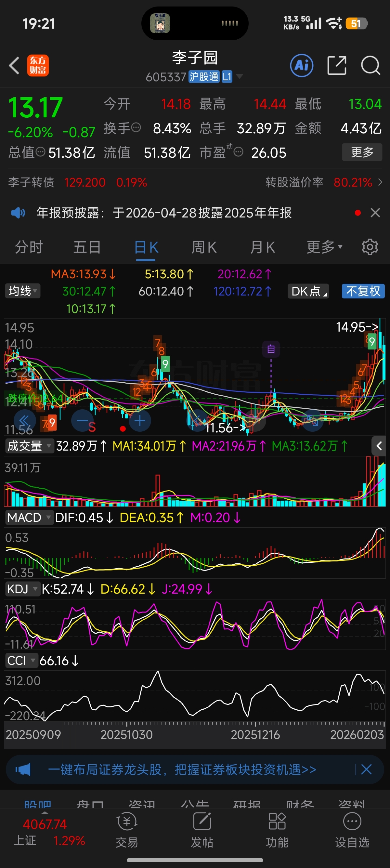Viewport: 390px width, 868px height.
Task: Open 转股溢价率 80.21% details
Action: pyautogui.click(x=324, y=182)
